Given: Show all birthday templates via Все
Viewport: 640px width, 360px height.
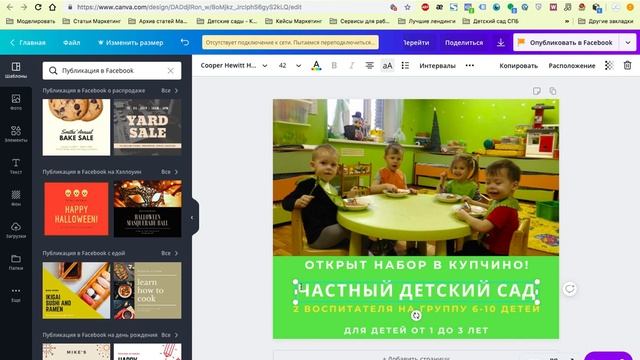Looking at the screenshot, I should pyautogui.click(x=169, y=335).
